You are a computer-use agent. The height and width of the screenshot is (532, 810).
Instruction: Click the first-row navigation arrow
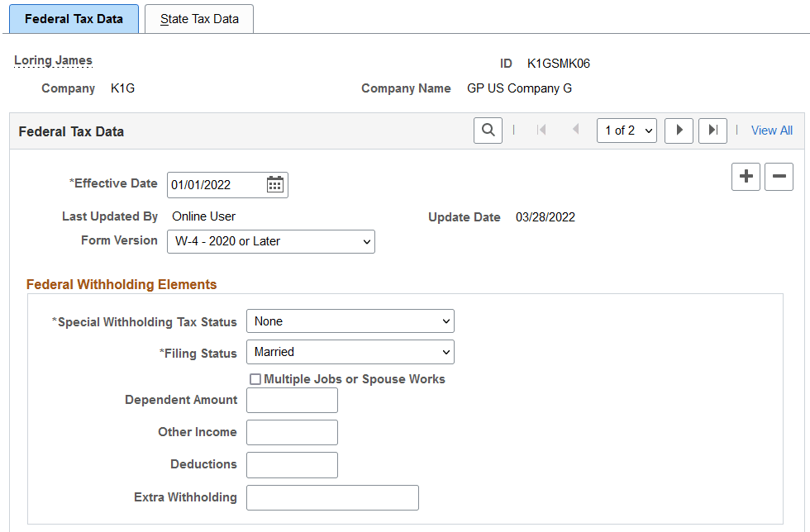[x=541, y=130]
